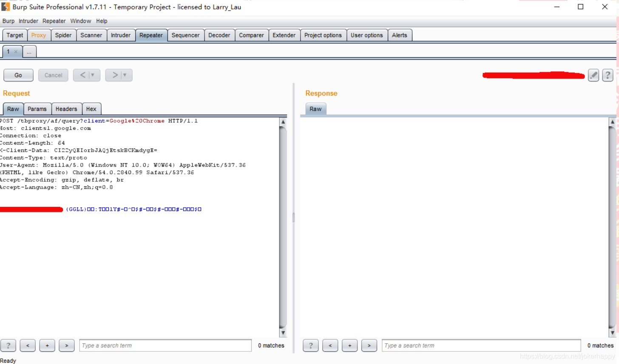Go back in request history

pyautogui.click(x=82, y=75)
